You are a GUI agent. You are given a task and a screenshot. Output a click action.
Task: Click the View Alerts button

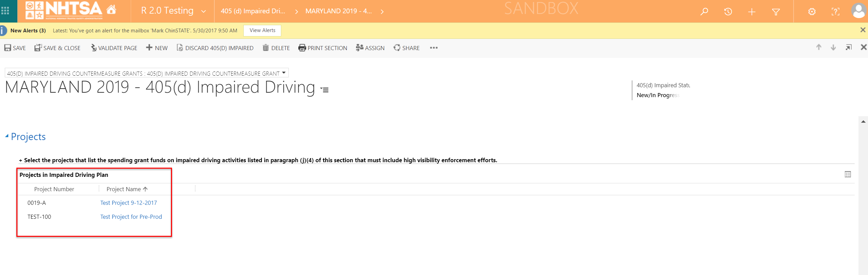(262, 30)
